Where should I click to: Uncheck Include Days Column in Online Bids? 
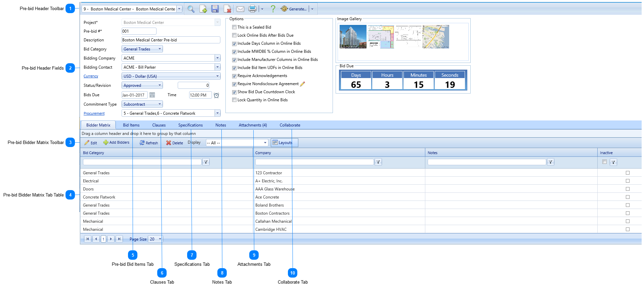(x=234, y=43)
